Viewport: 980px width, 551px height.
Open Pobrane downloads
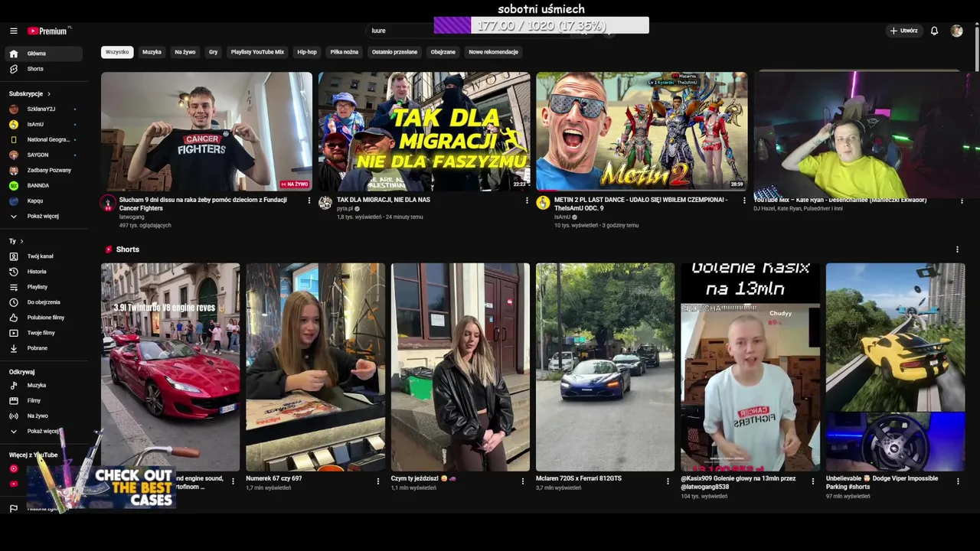click(43, 348)
